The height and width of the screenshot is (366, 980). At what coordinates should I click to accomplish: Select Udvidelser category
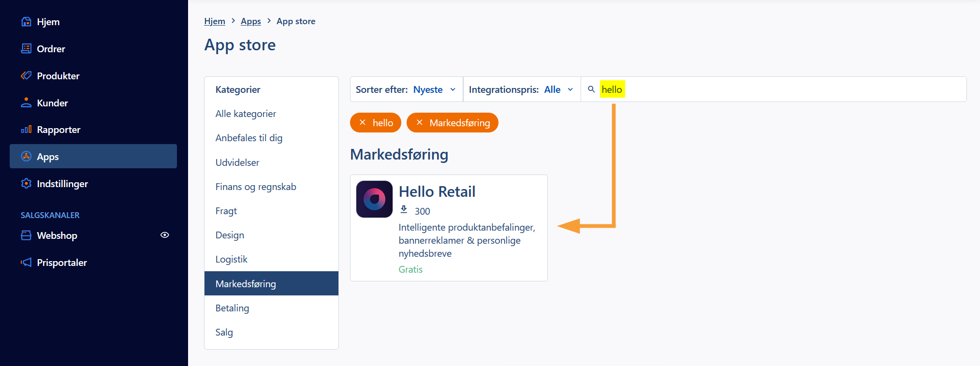coord(271,162)
